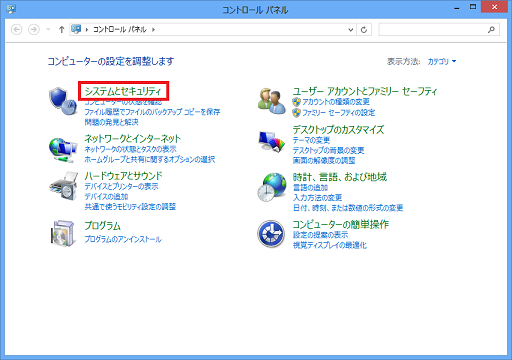Click the Hardware and Sound printer icon
The image size is (512, 360).
[64, 186]
